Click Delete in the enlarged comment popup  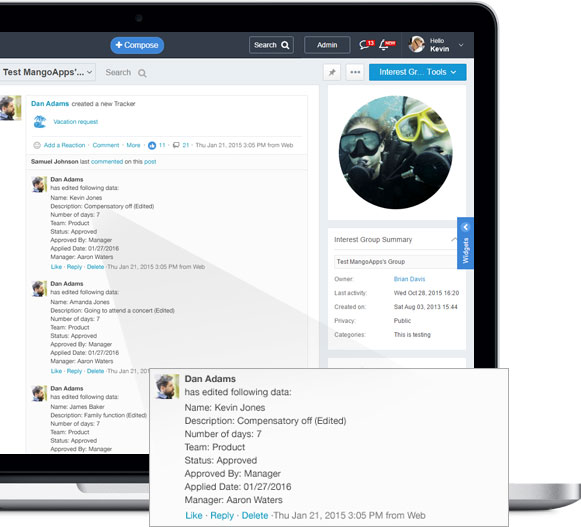click(x=255, y=516)
